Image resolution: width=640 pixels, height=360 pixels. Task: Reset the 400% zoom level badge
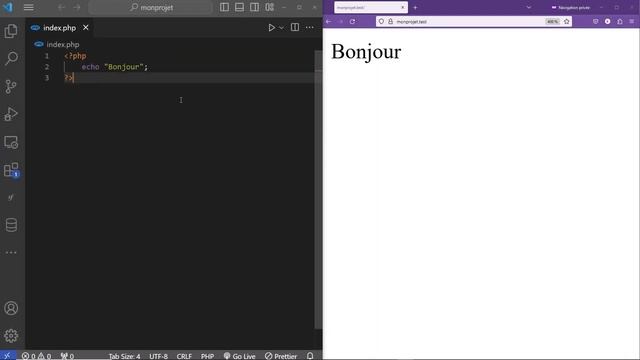pyautogui.click(x=552, y=22)
